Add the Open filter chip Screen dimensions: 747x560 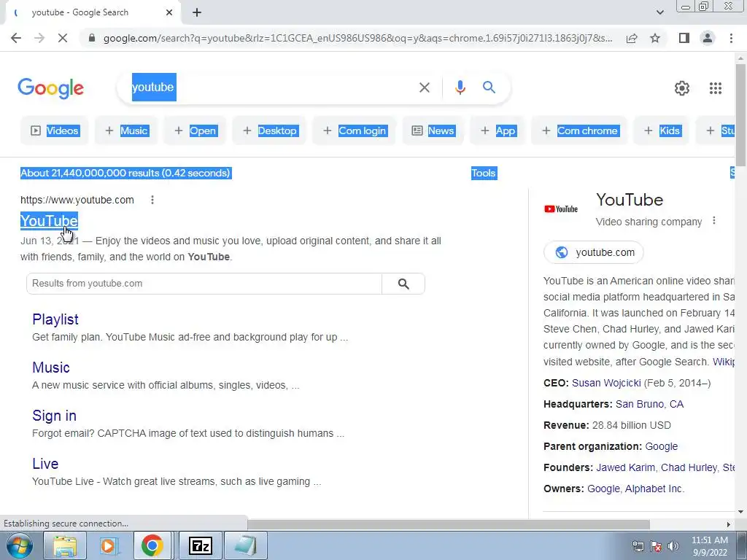pyautogui.click(x=195, y=131)
